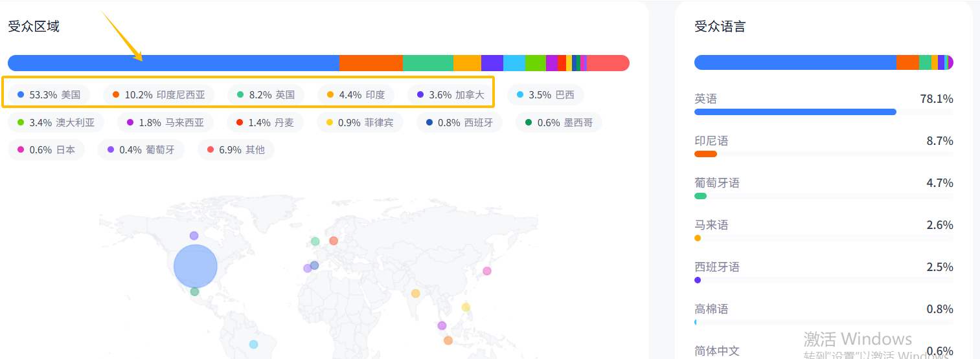Select the light-blue Brazil map bubble
The height and width of the screenshot is (359, 980).
[253, 344]
